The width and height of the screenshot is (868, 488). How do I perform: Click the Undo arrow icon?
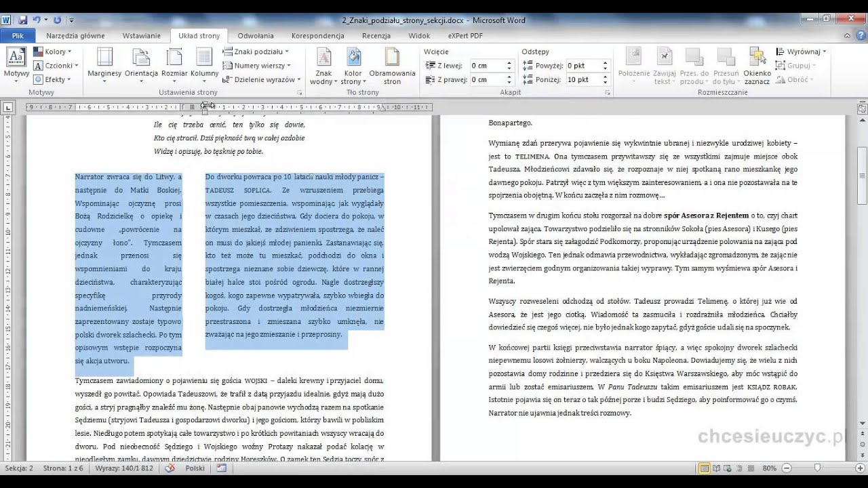pyautogui.click(x=37, y=20)
